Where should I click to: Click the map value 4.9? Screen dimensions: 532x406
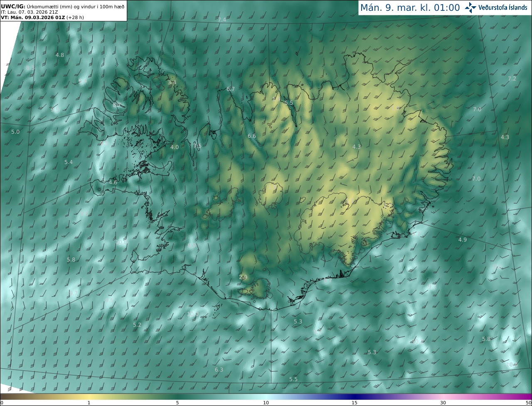point(463,240)
